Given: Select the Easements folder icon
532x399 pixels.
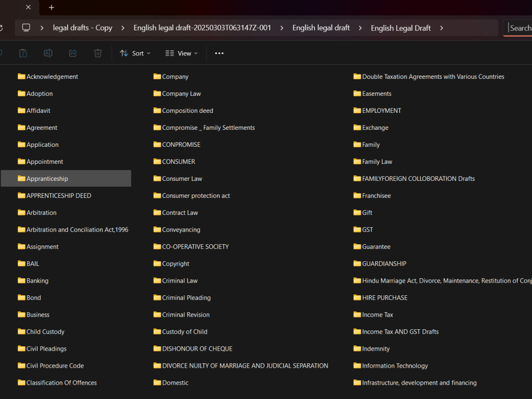Looking at the screenshot, I should click(x=358, y=93).
